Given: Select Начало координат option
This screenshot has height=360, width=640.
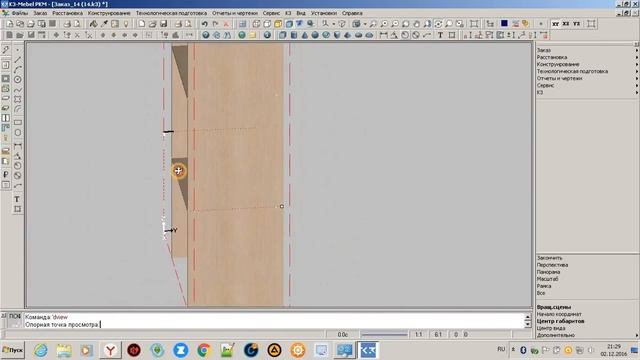Looking at the screenshot, I should [x=559, y=314].
